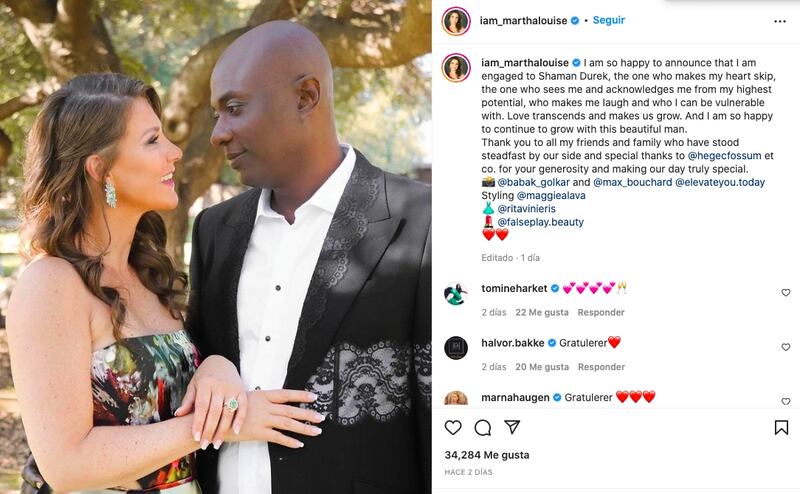Open the comment bubble icon
Viewport: 800px width, 494px height.
coord(483,428)
